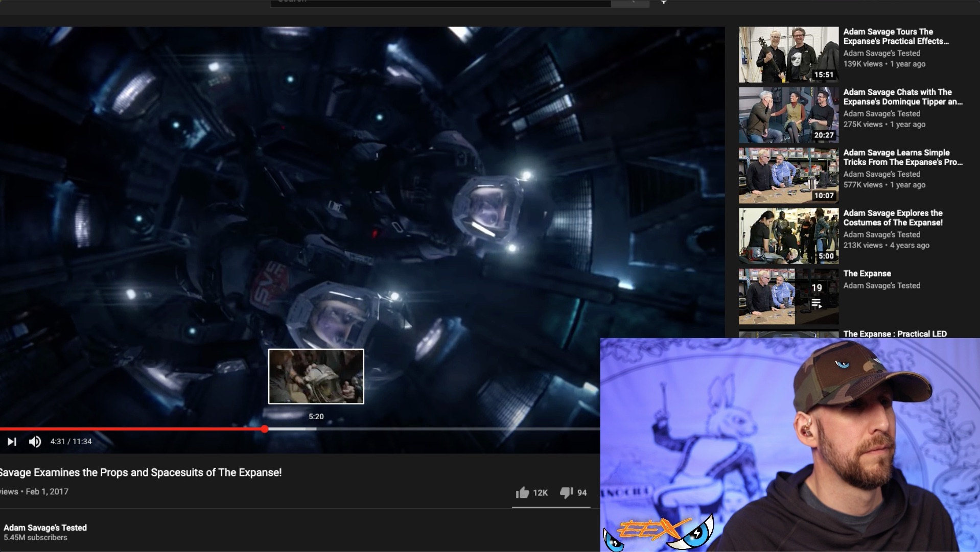Click the thumbs down dislike icon
The height and width of the screenshot is (552, 980).
pyautogui.click(x=566, y=493)
